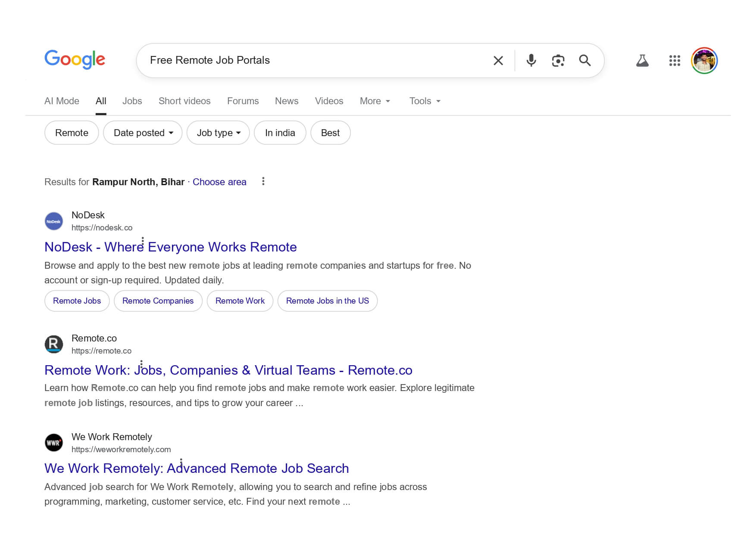Open more options next to Choose area
The height and width of the screenshot is (534, 756).
[263, 181]
